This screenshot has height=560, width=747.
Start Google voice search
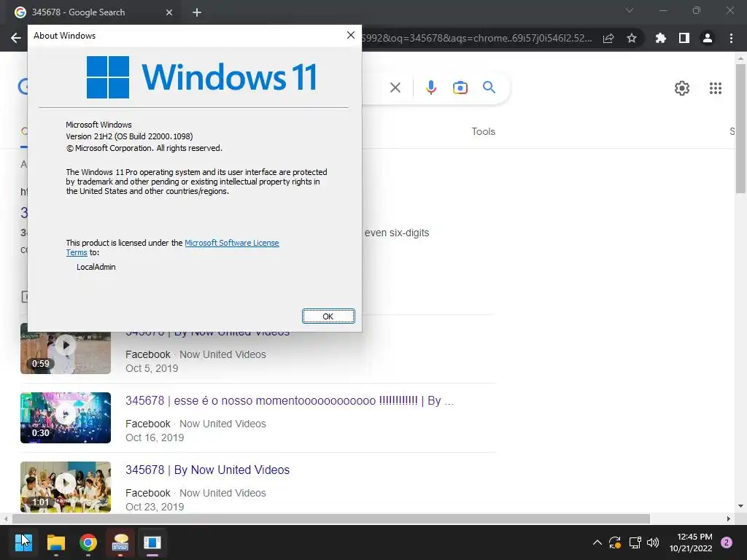430,87
